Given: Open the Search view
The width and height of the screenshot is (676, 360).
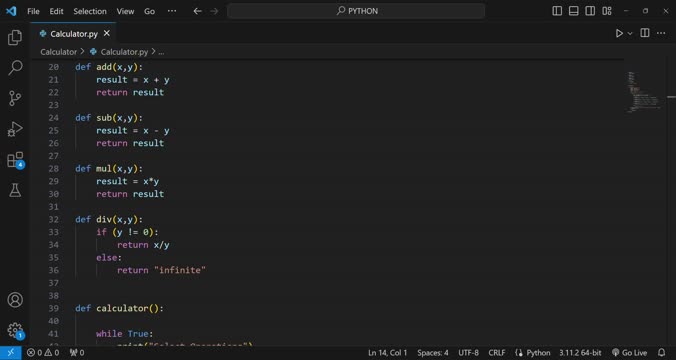Looking at the screenshot, I should coord(15,68).
